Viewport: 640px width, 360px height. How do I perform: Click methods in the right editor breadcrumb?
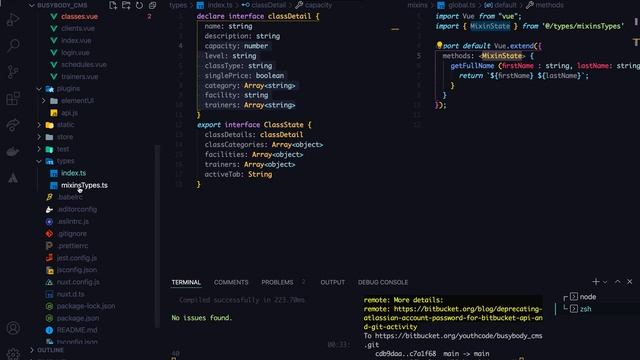coord(549,5)
